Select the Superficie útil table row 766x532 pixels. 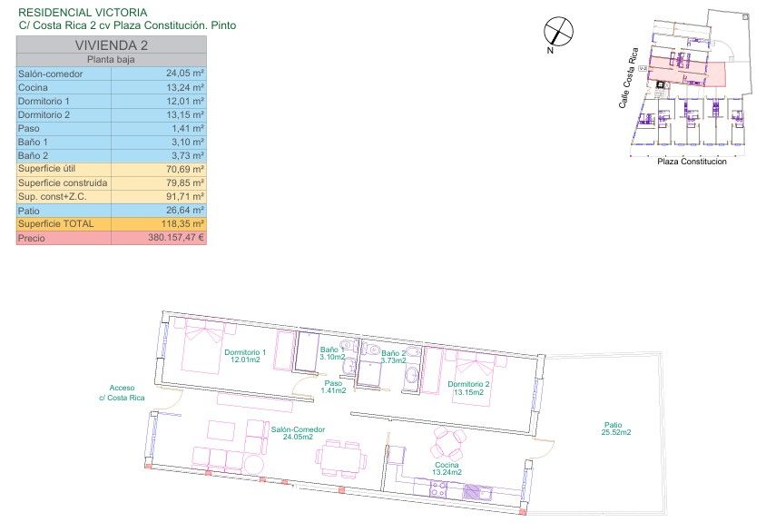click(x=112, y=169)
